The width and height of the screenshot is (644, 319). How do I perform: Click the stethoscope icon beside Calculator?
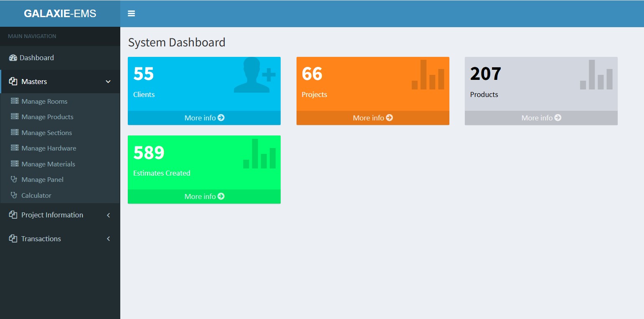14,195
